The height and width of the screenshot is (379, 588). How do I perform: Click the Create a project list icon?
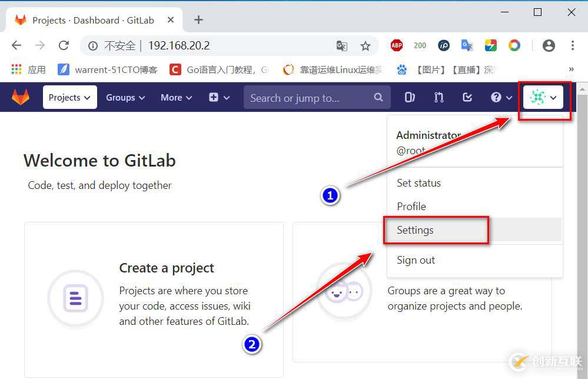(x=76, y=298)
